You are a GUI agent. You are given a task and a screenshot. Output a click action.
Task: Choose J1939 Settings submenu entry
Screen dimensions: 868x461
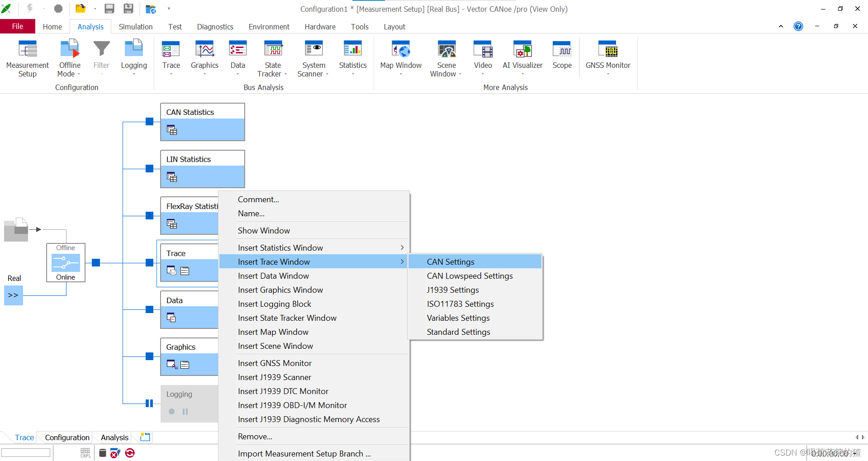pos(475,290)
